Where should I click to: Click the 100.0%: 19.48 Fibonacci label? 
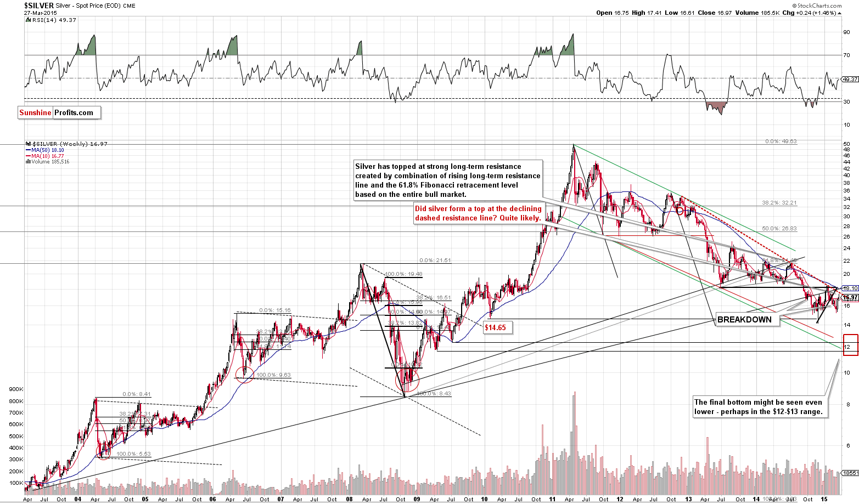(403, 274)
